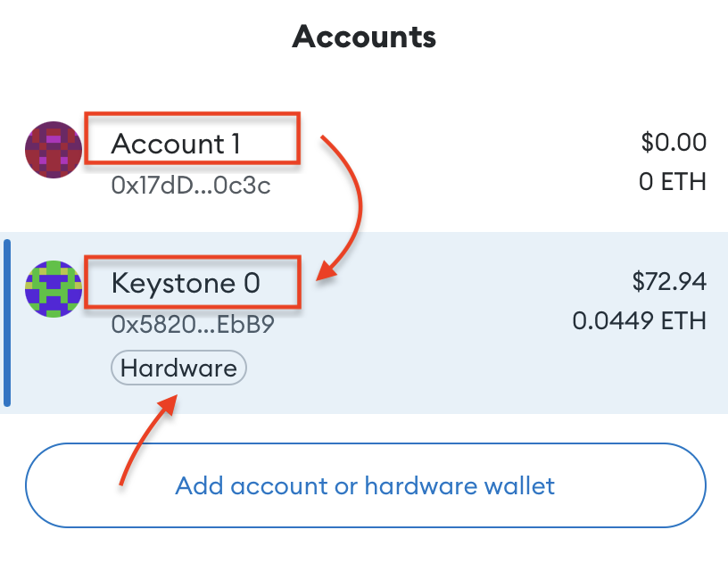Screen dimensions: 728x563
Task: Click the Hardware badge under Keystone 0
Action: [x=178, y=368]
